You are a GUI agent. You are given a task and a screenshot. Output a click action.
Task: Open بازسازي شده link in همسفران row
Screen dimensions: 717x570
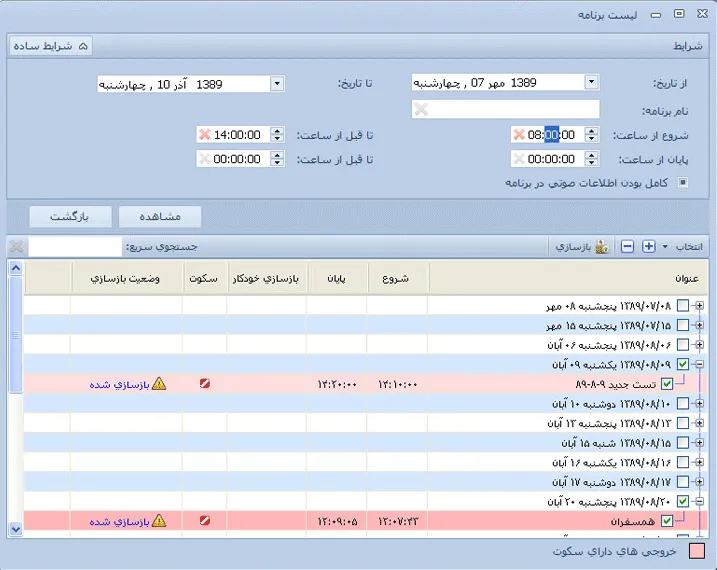click(120, 521)
